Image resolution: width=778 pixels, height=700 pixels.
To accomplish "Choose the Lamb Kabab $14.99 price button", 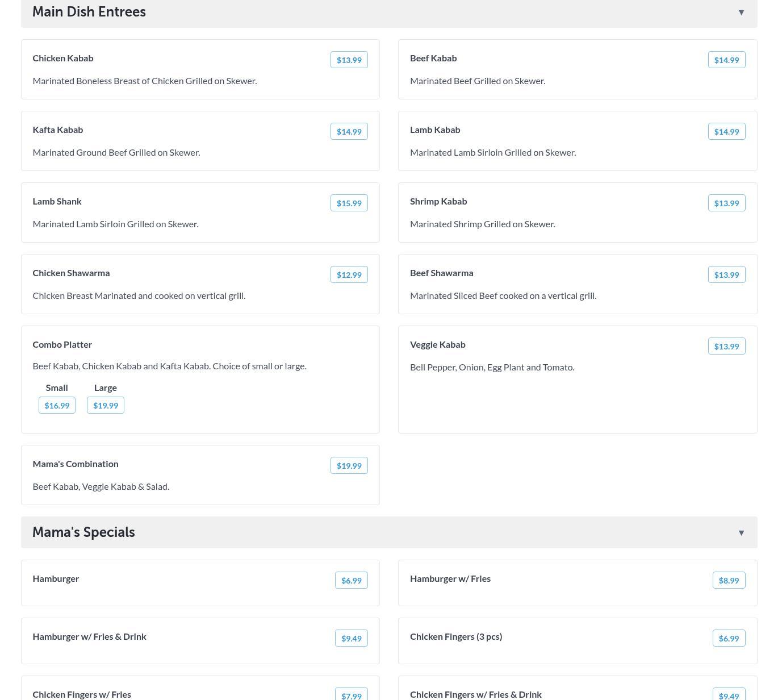I will (x=726, y=132).
